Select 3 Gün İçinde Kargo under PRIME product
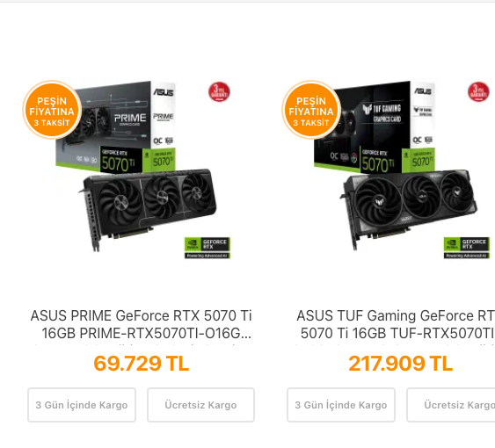 click(82, 405)
